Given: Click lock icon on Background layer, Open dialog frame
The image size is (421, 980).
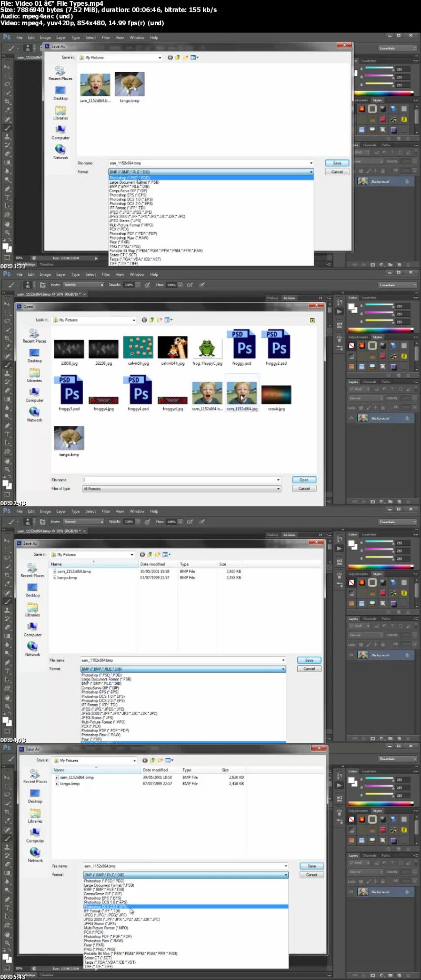Looking at the screenshot, I should (x=407, y=418).
